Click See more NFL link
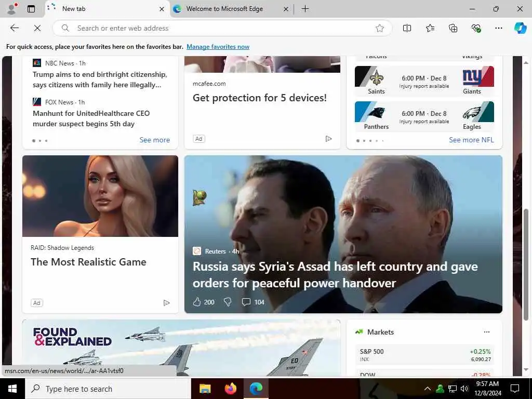532x399 pixels. [471, 140]
